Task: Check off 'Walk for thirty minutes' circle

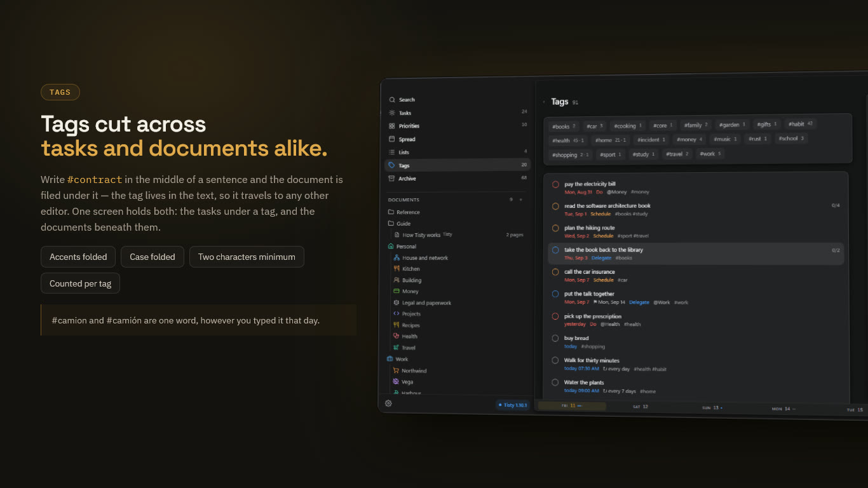Action: (555, 360)
